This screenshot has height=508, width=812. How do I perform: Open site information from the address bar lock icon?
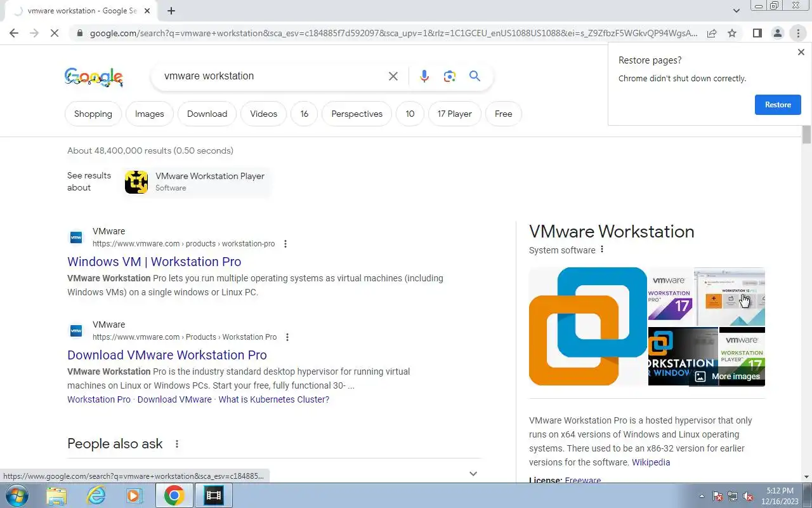79,33
